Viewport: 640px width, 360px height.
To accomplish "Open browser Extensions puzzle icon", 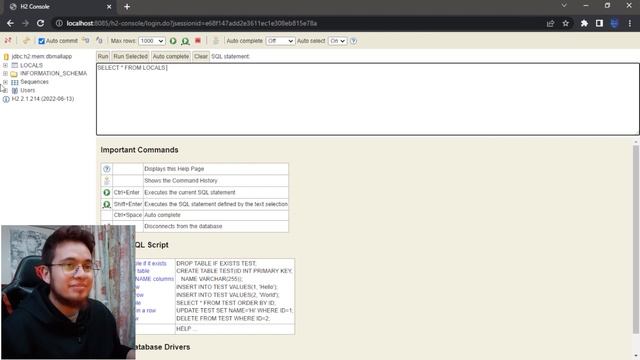I will pyautogui.click(x=584, y=23).
